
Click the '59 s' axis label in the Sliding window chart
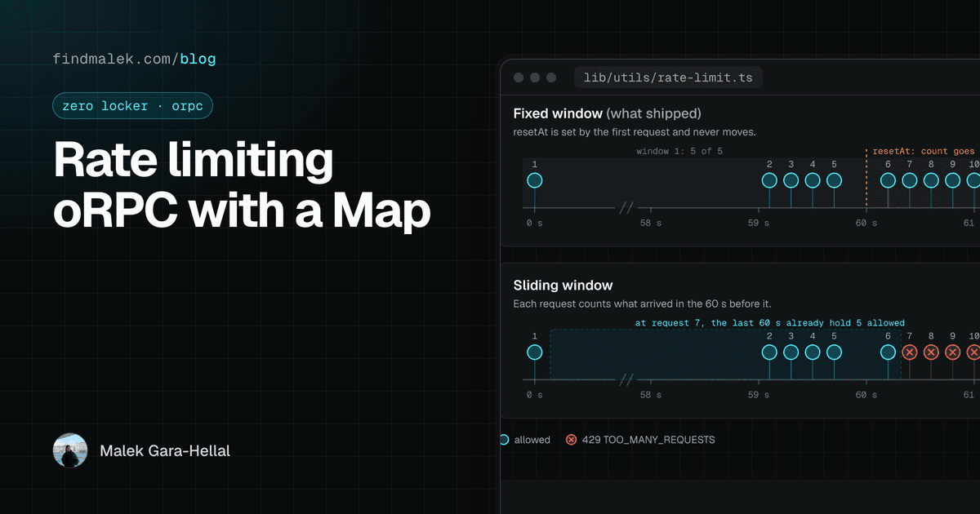click(x=759, y=395)
